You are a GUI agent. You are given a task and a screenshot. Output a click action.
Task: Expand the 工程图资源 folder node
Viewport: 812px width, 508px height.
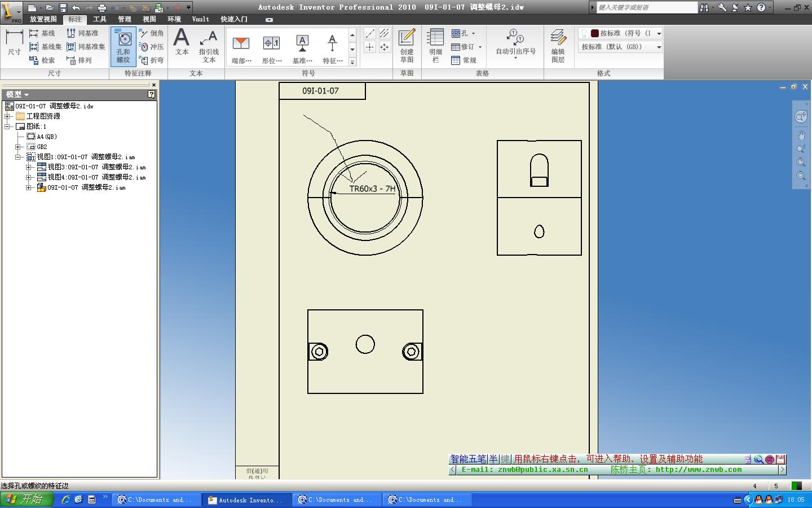tap(8, 116)
